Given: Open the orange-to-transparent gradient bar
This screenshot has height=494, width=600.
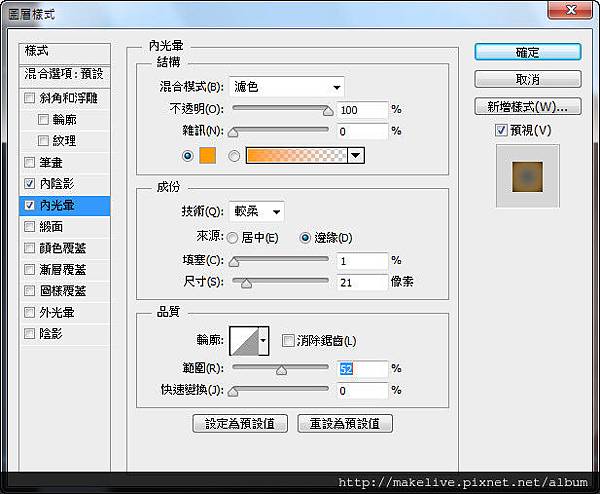Looking at the screenshot, I should [x=297, y=156].
